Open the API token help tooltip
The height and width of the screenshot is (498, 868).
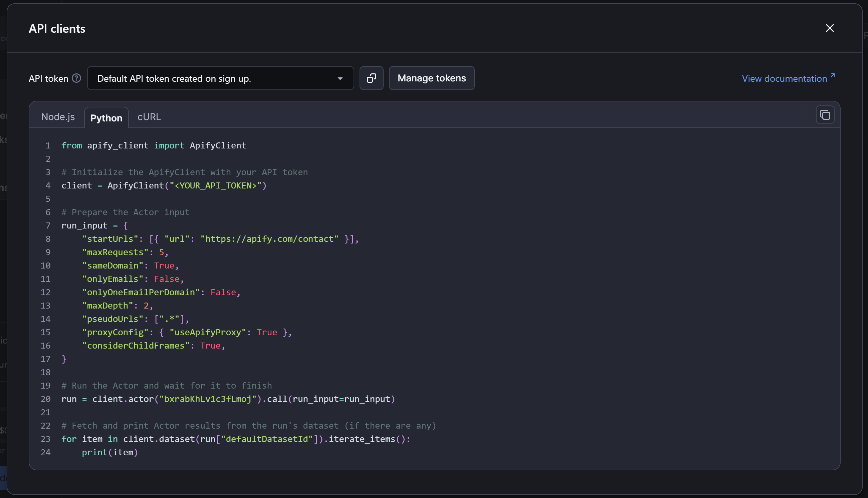coord(76,78)
